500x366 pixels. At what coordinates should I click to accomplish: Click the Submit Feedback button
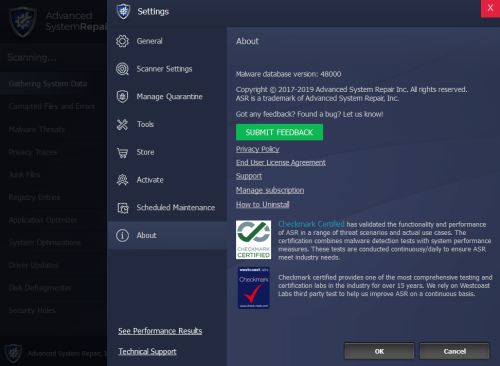coord(279,132)
